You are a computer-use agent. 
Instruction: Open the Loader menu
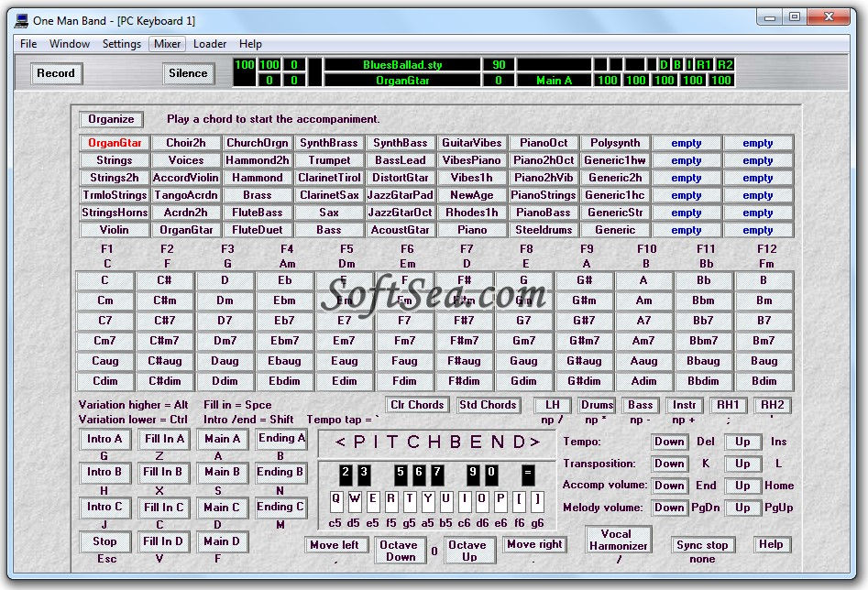210,44
